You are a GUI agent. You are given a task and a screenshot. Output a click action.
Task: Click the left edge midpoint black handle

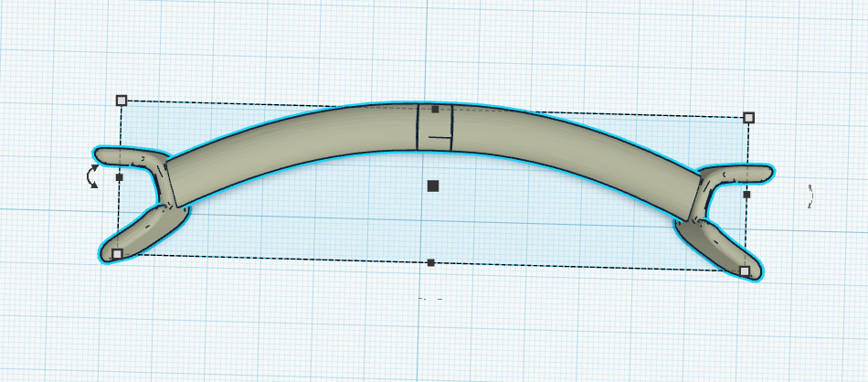120,177
